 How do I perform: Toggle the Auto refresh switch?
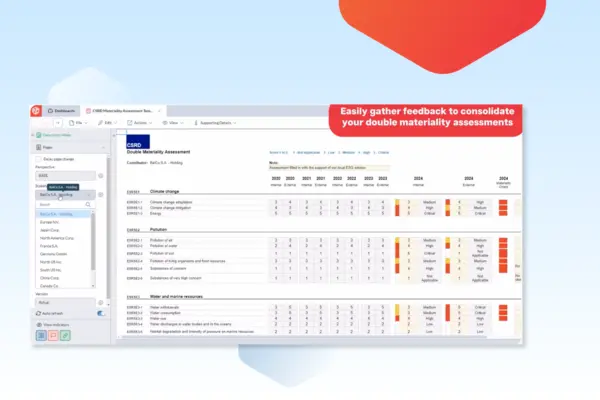click(101, 313)
